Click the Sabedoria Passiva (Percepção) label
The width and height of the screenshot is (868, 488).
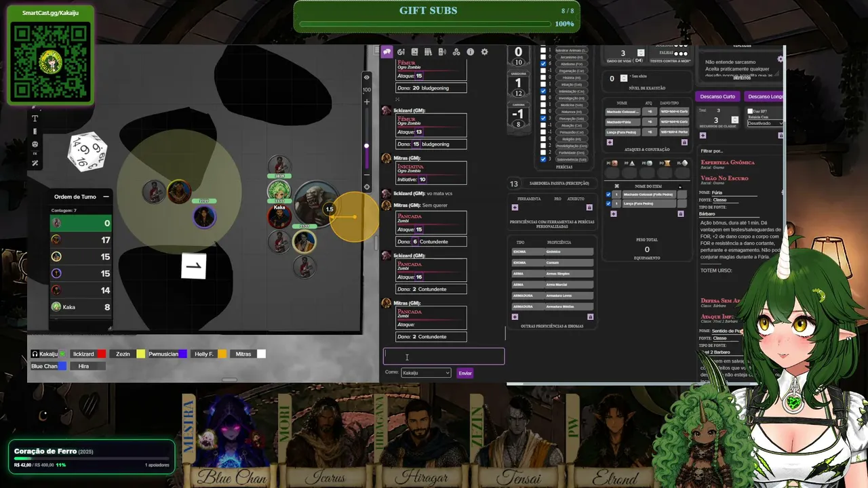point(559,184)
